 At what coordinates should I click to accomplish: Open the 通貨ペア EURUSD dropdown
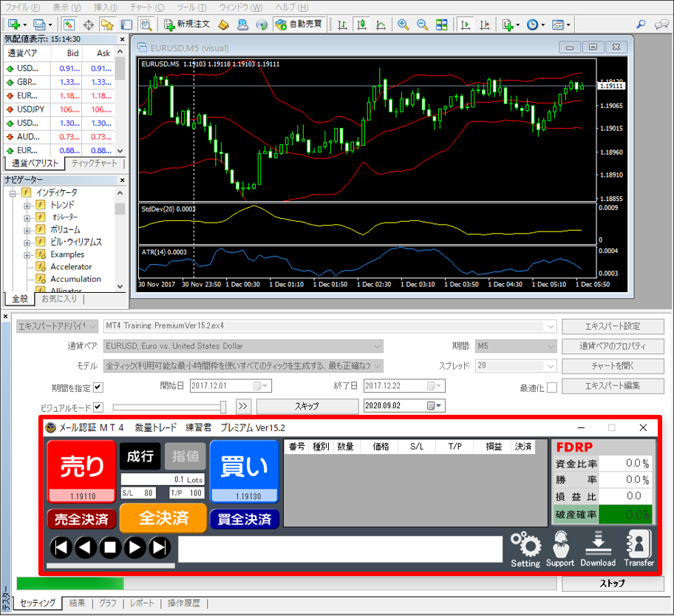pos(378,346)
